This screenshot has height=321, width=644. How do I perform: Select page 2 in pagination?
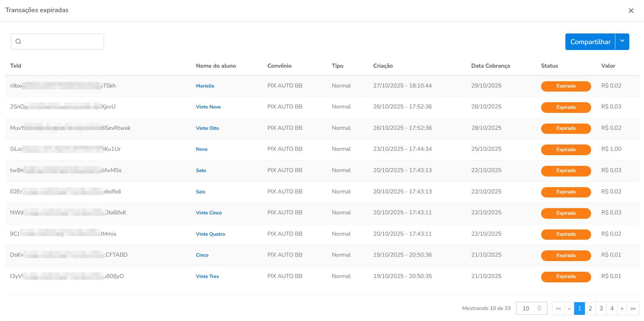[x=590, y=308]
